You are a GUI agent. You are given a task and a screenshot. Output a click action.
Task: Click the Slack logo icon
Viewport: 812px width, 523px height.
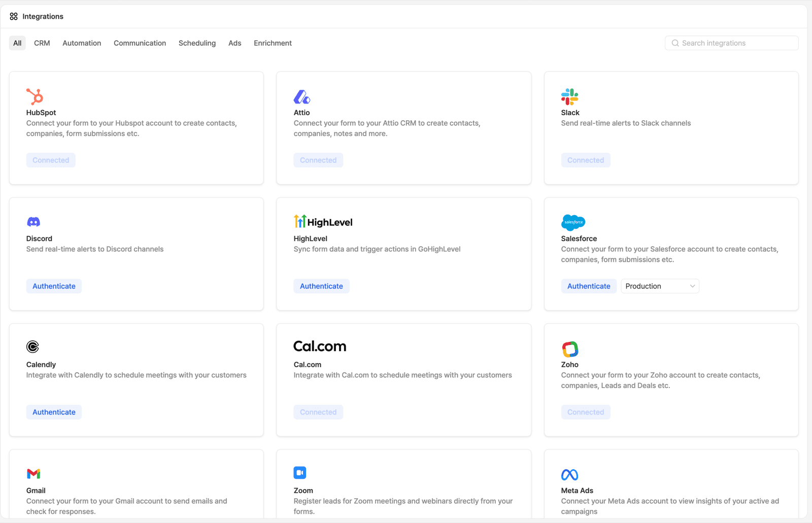tap(569, 96)
